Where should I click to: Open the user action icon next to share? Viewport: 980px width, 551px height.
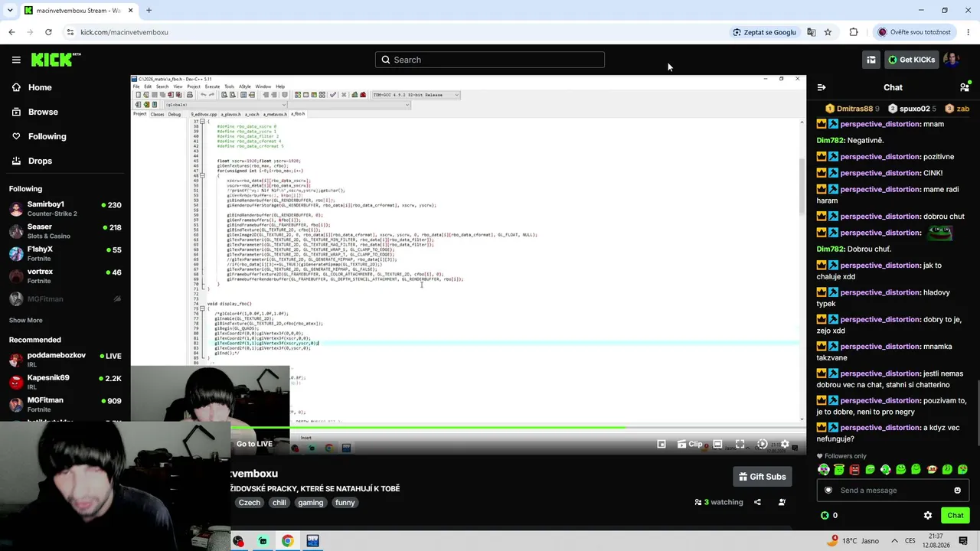[782, 502]
